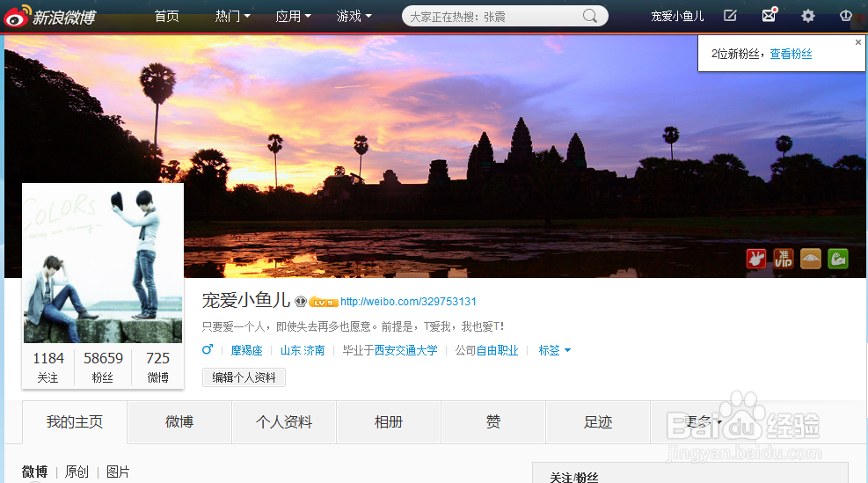Close the new followers notification
Image resolution: width=868 pixels, height=483 pixels.
click(x=858, y=42)
